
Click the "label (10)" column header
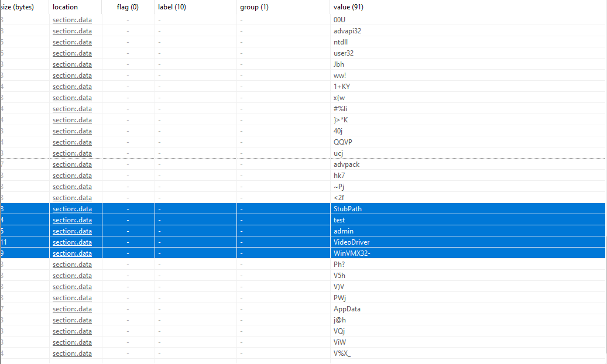(x=172, y=8)
